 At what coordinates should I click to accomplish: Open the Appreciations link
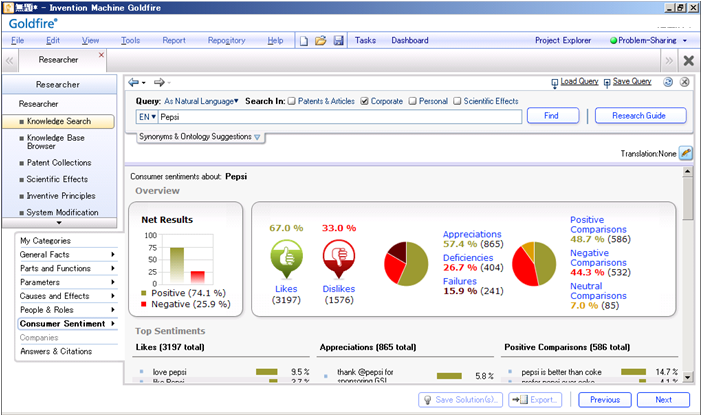pos(472,234)
